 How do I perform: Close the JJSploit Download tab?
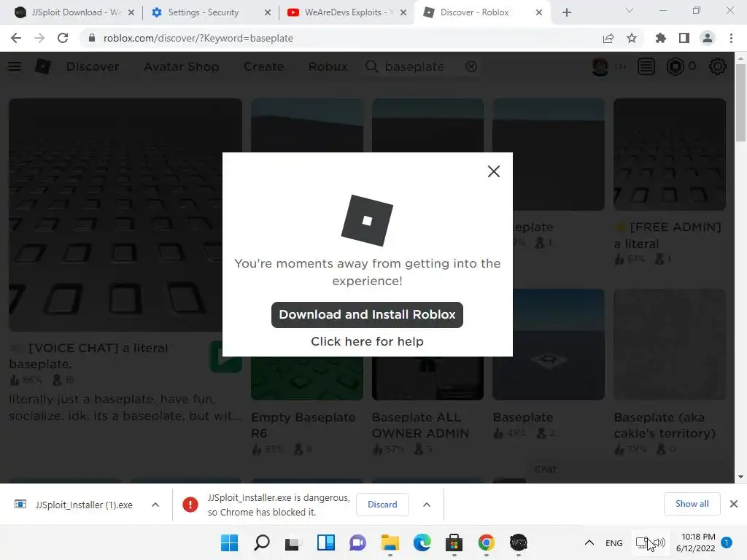[131, 12]
